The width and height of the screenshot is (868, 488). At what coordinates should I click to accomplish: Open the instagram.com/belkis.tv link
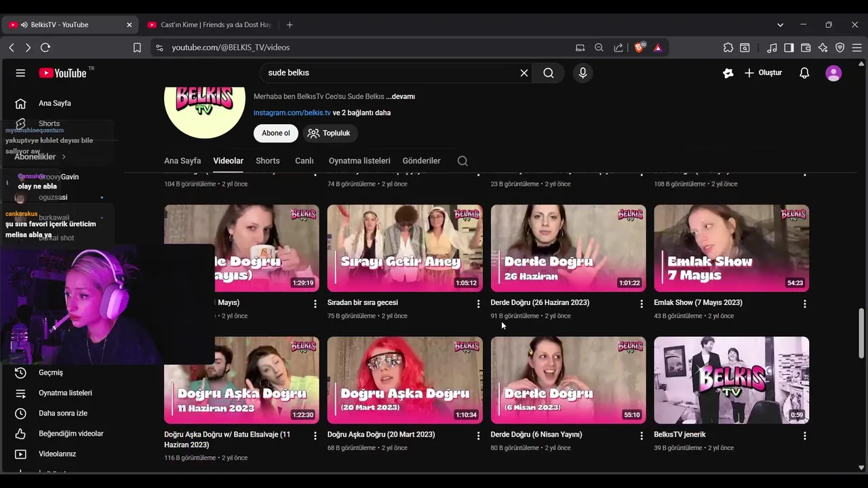tap(292, 113)
